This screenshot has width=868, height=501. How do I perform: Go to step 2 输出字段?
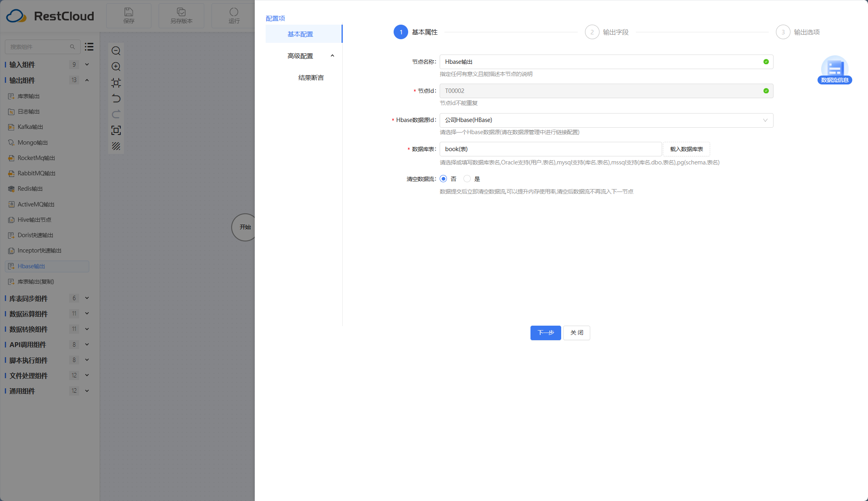click(x=607, y=32)
